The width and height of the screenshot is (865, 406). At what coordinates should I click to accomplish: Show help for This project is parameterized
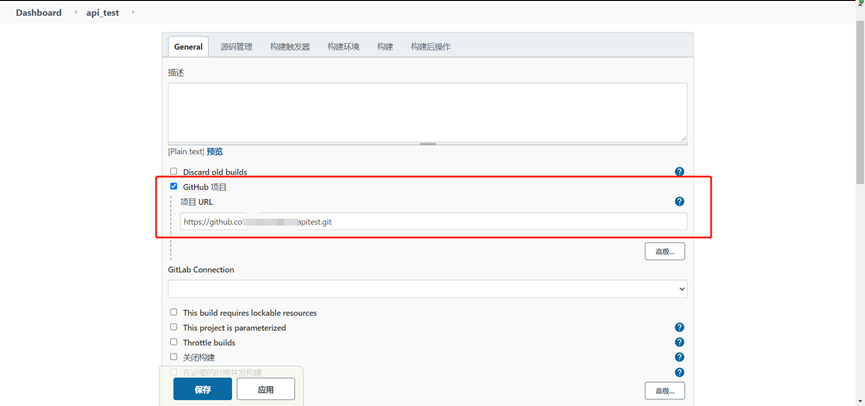[x=680, y=327]
